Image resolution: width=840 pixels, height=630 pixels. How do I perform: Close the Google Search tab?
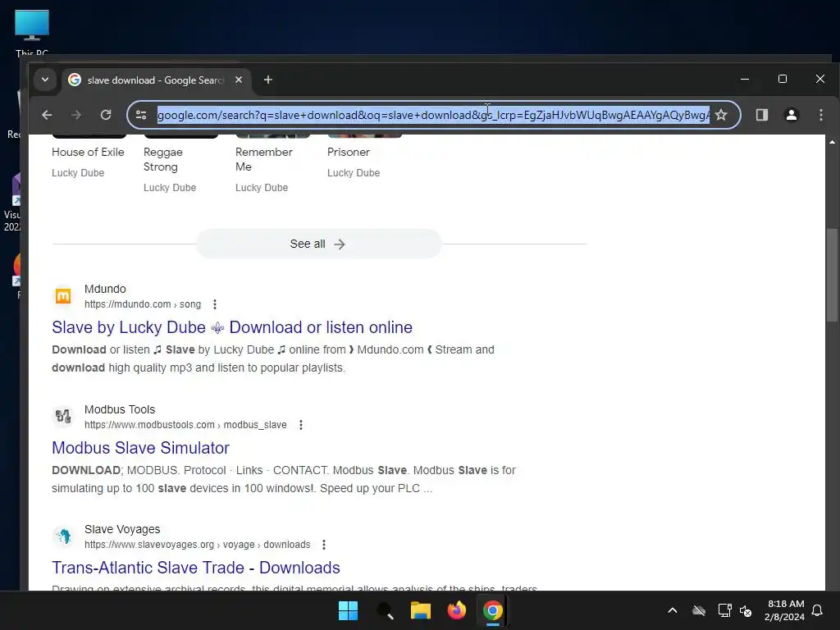click(239, 80)
